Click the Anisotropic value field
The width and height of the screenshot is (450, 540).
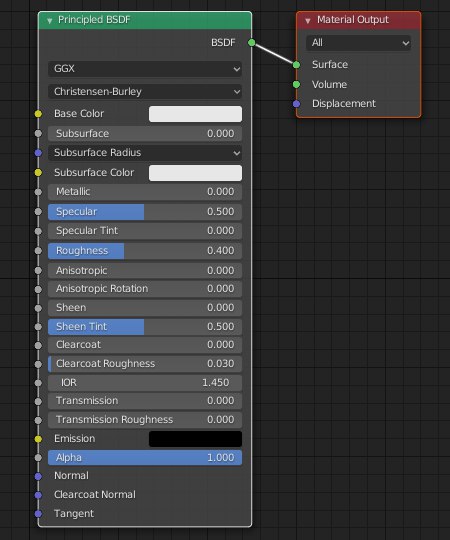coord(145,271)
